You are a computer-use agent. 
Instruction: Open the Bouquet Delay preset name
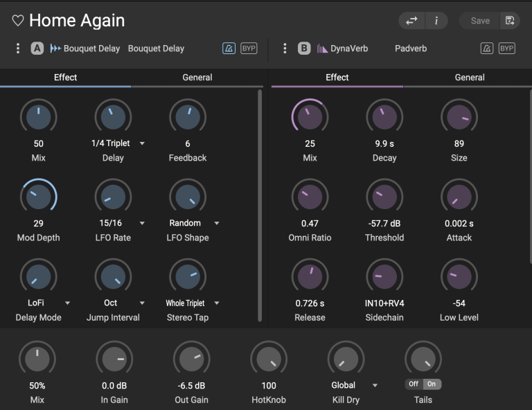pos(156,48)
